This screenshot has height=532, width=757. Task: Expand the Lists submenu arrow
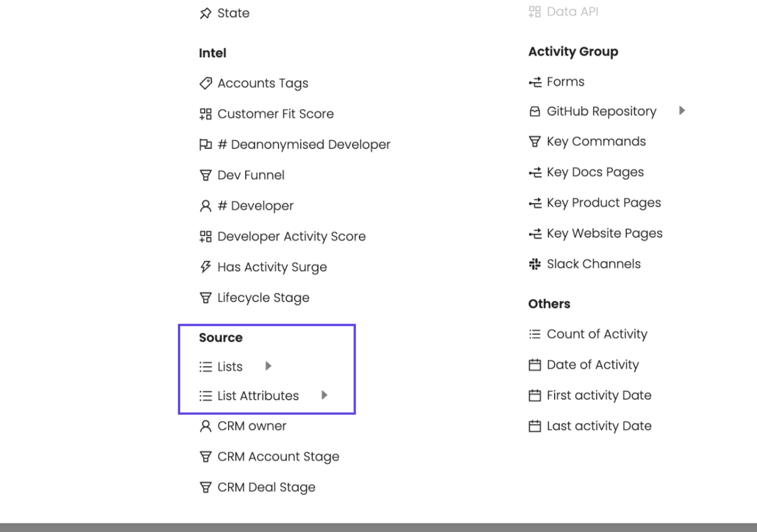point(268,366)
